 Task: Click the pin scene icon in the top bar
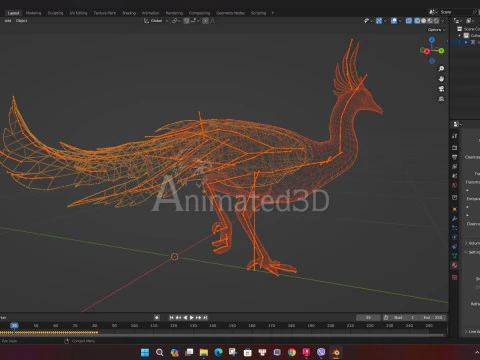point(474,12)
